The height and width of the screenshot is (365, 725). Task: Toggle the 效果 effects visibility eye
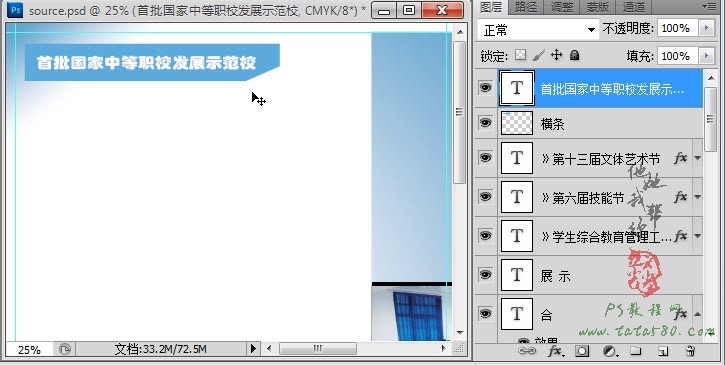pos(523,341)
